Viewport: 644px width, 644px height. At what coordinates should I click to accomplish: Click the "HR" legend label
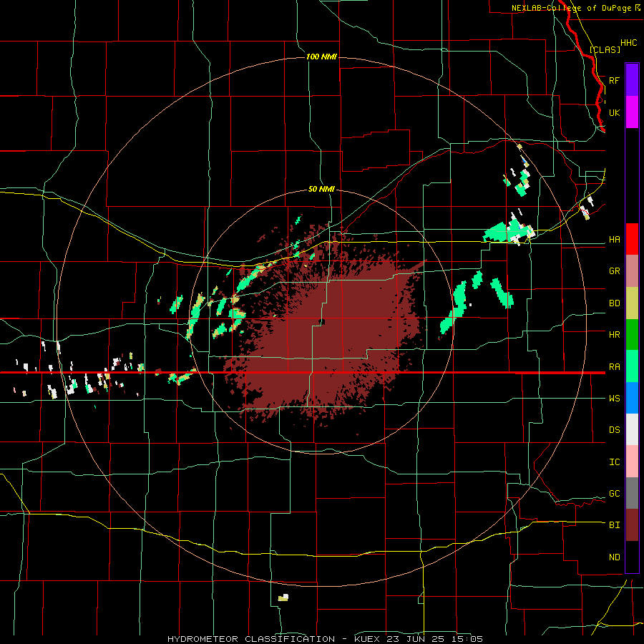coord(614,335)
